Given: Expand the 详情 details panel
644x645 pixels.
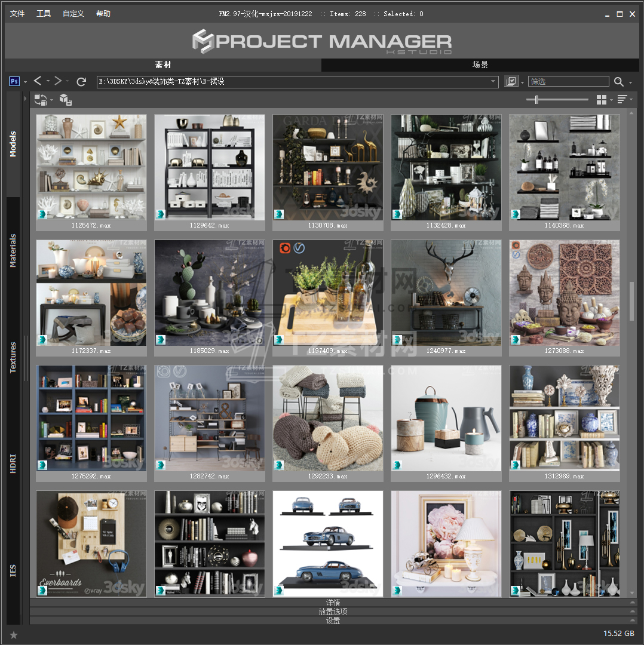Looking at the screenshot, I should click(x=333, y=603).
